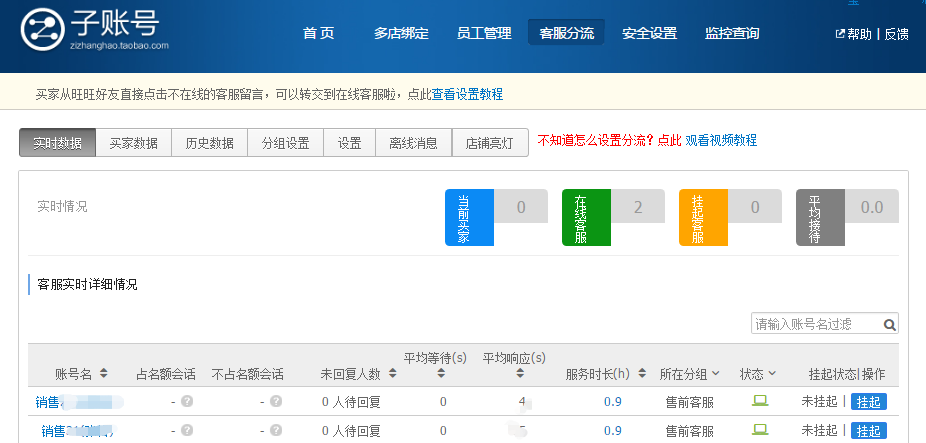Screen dimensions: 926x443
Task: Click the account name filter input field
Action: pos(815,324)
